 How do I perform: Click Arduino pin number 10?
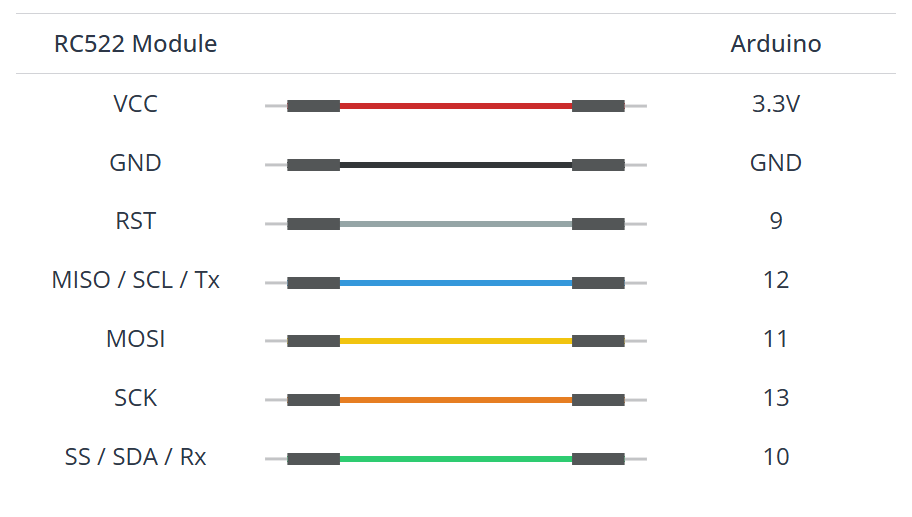tap(776, 457)
